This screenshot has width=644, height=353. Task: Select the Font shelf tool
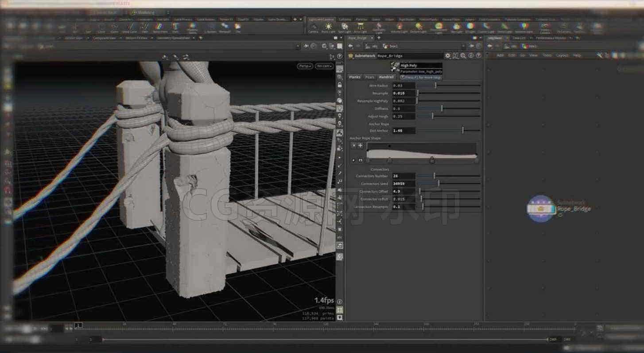click(175, 27)
